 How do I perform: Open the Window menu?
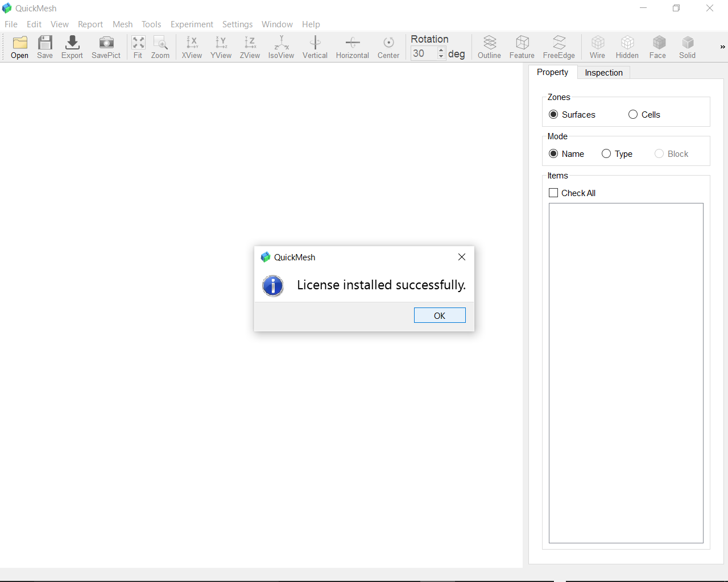click(277, 24)
